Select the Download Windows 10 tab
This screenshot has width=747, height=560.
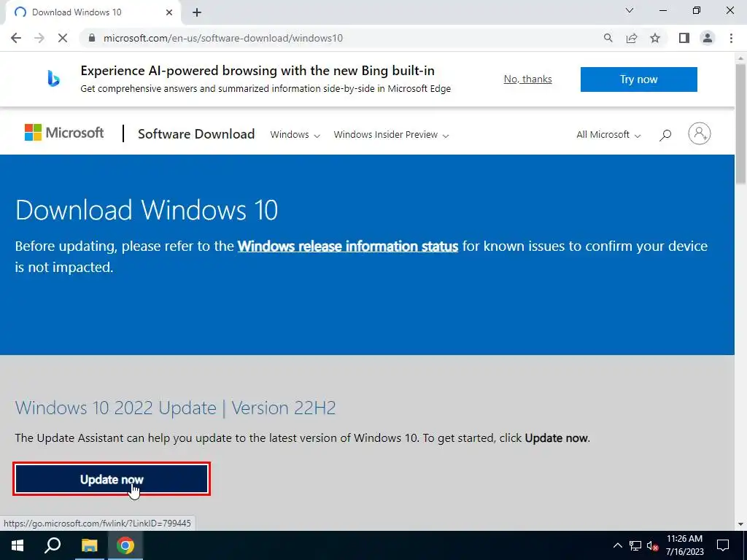[93, 12]
